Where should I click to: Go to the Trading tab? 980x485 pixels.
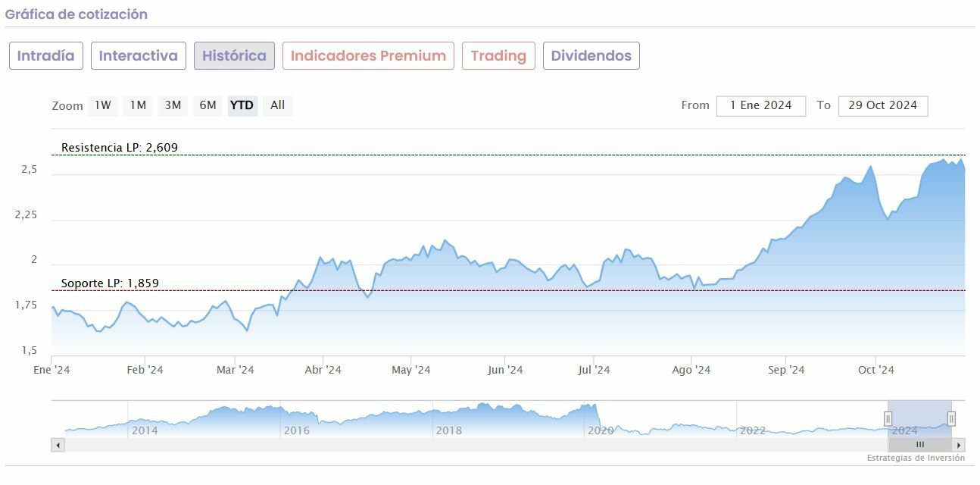tap(498, 56)
